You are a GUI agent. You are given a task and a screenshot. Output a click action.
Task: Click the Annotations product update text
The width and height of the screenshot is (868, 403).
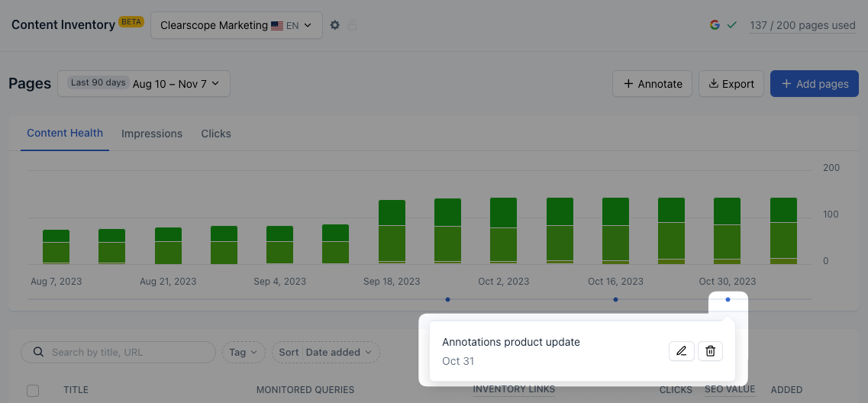pyautogui.click(x=511, y=342)
